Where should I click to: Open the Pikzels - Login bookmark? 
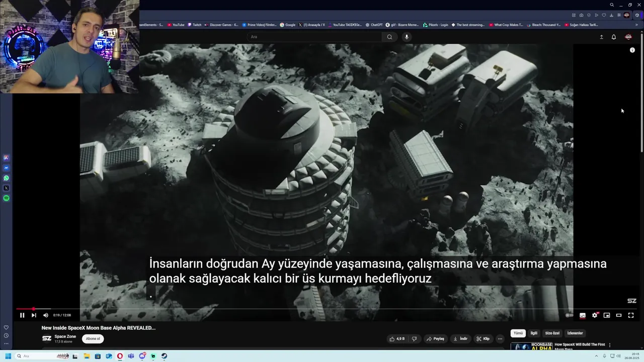(x=436, y=25)
